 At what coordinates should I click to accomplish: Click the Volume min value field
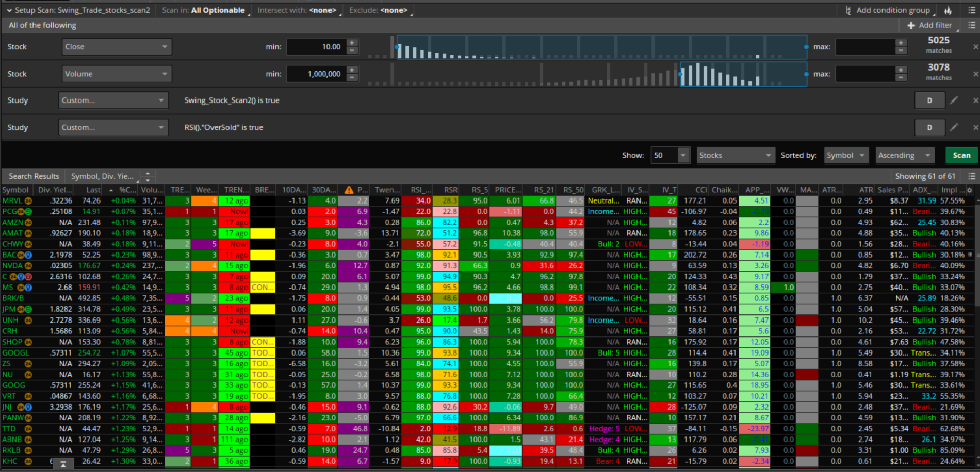(316, 74)
